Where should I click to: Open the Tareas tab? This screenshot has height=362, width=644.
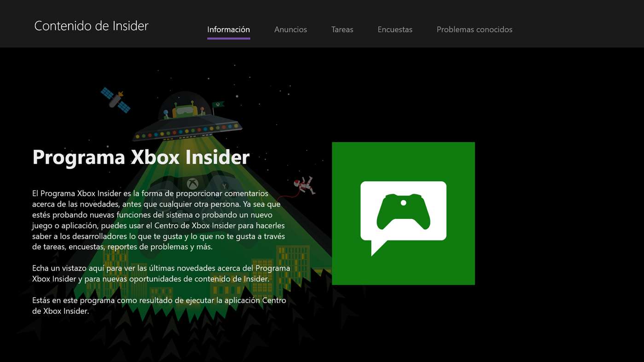point(342,29)
